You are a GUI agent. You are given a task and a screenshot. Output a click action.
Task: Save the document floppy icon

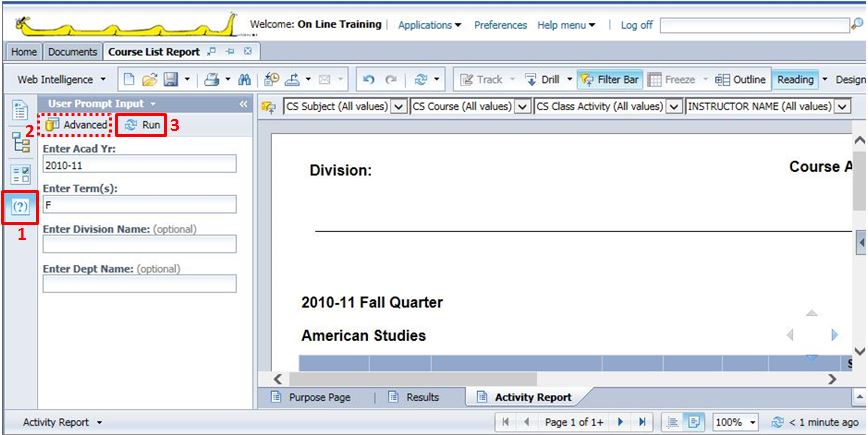pos(170,80)
